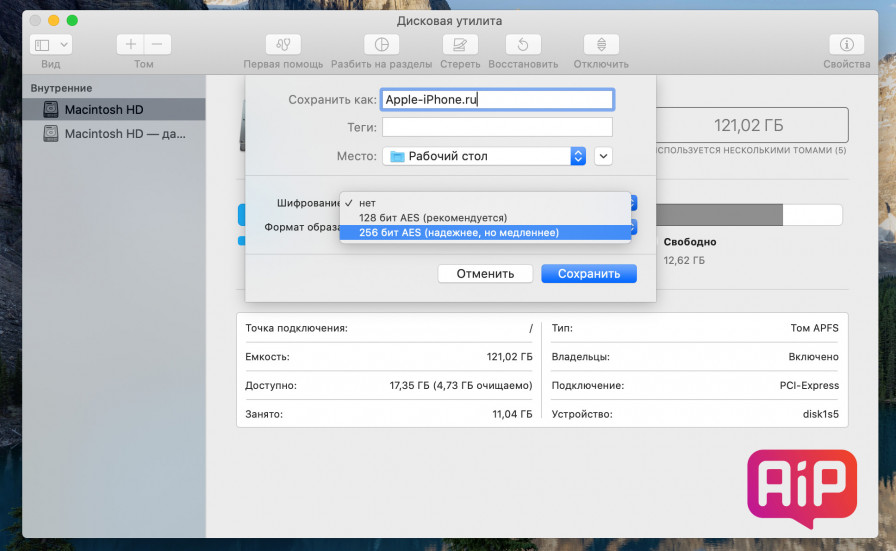Click the Шифрование label

tap(309, 203)
